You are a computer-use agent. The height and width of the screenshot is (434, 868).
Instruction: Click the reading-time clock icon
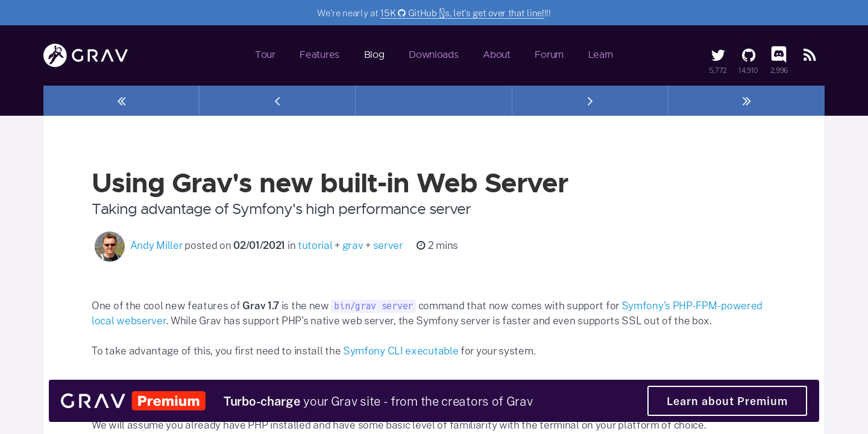[x=420, y=245]
